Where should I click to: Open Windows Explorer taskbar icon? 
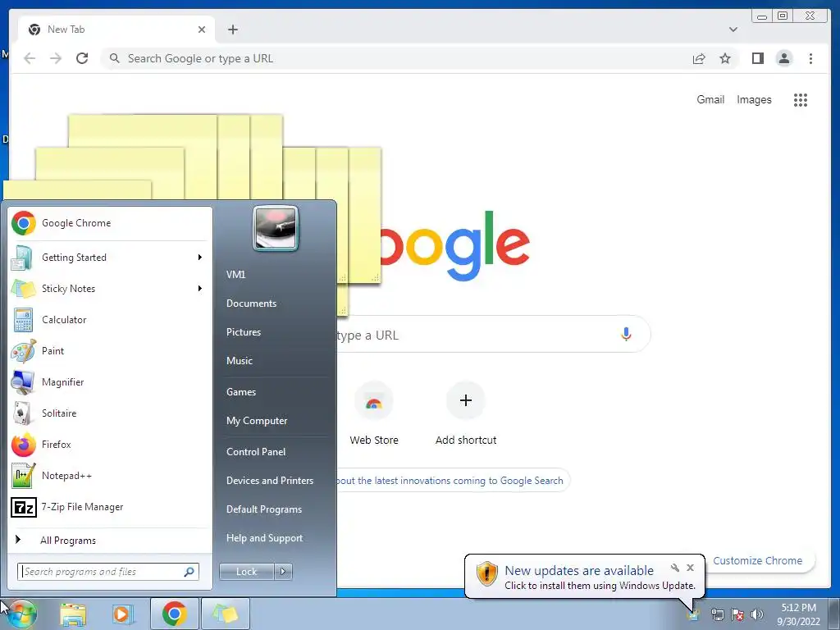point(73,614)
